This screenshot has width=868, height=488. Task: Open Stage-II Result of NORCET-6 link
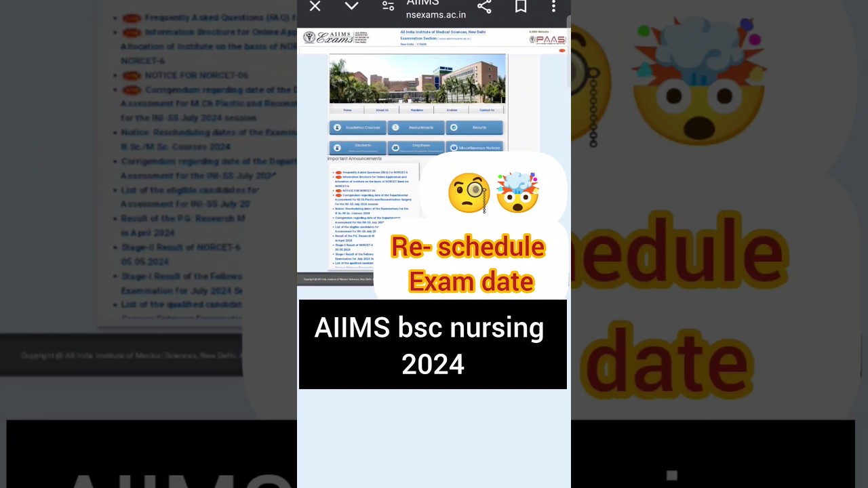tap(353, 247)
